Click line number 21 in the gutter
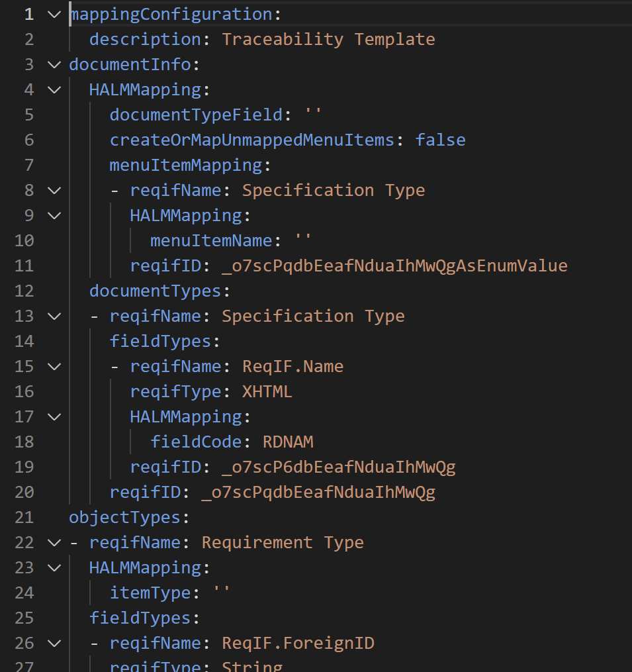This screenshot has height=672, width=632. (x=24, y=518)
